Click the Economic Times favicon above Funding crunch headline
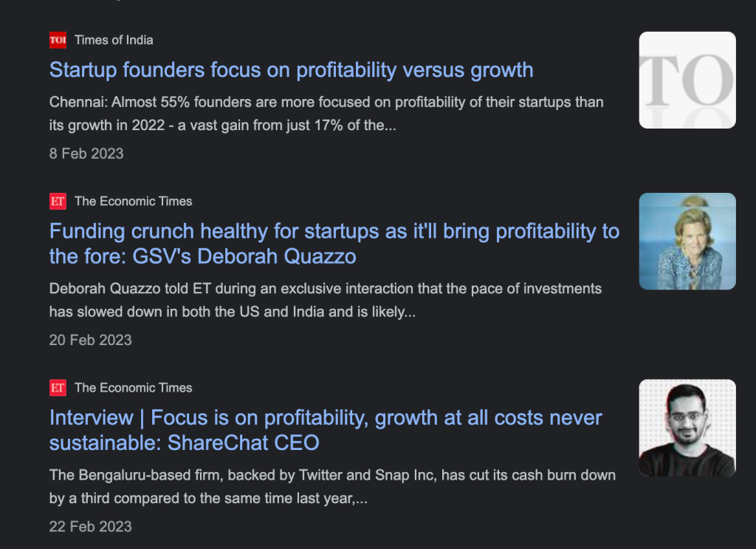756x549 pixels. pos(58,201)
